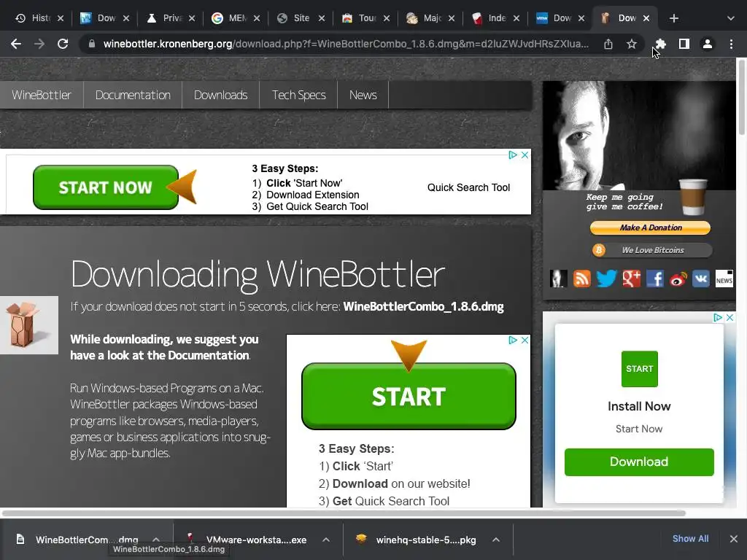747x560 pixels.
Task: Click the green START NOW ad button
Action: [106, 187]
